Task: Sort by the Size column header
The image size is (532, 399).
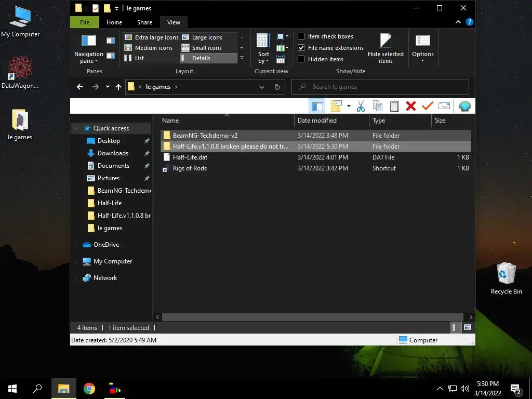Action: click(x=451, y=121)
